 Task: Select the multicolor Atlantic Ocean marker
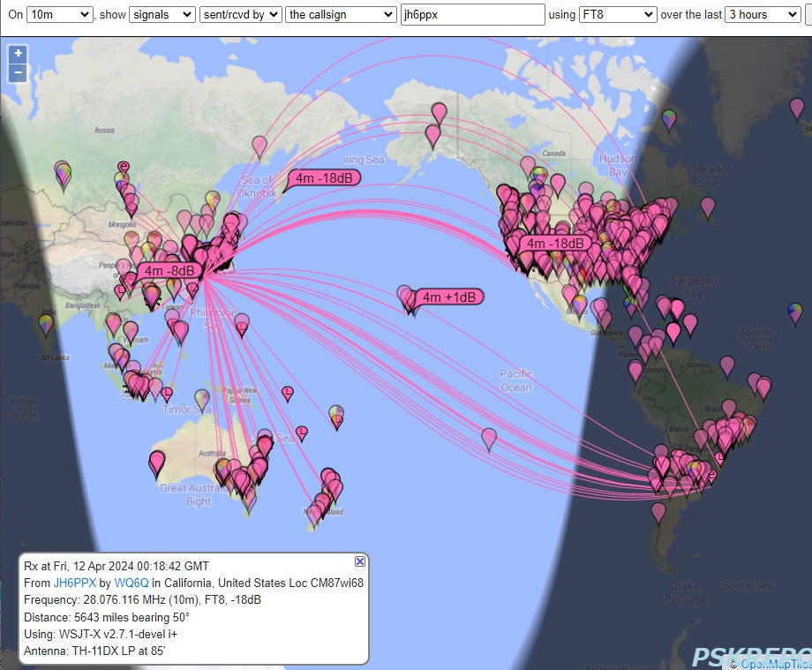795,312
